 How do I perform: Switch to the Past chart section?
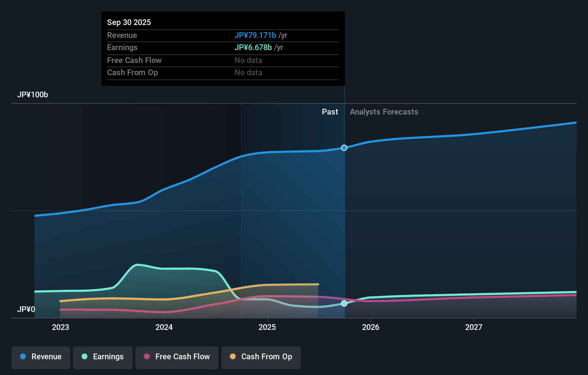(x=330, y=112)
